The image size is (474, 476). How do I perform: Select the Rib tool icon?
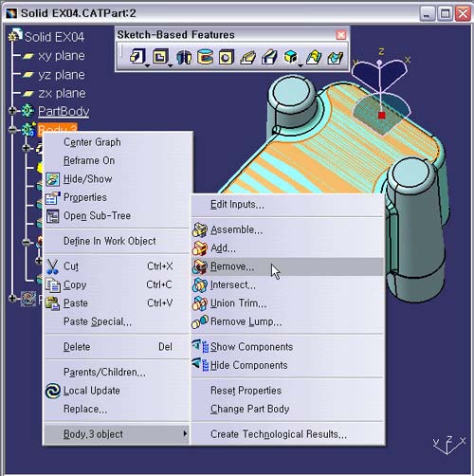coord(247,58)
